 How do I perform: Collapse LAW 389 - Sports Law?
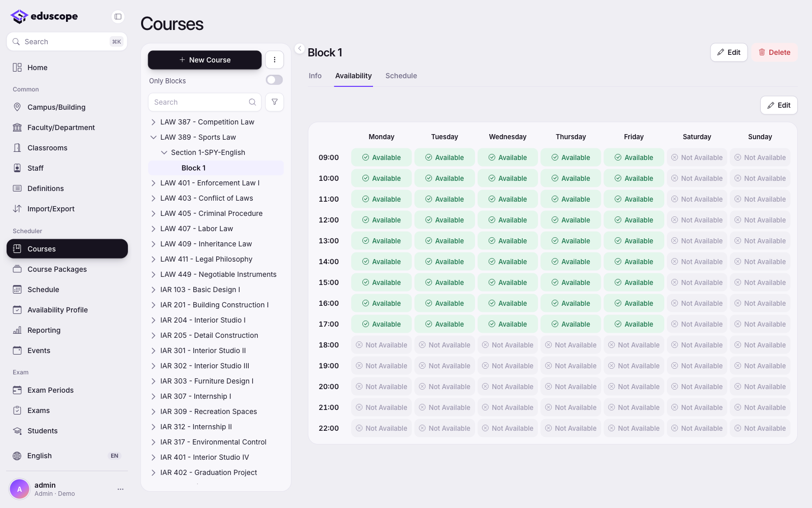point(153,137)
